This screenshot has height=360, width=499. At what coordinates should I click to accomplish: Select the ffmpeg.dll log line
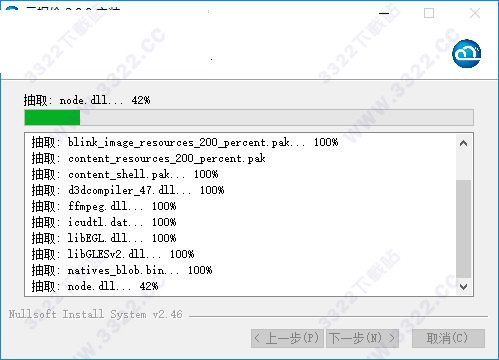(104, 206)
